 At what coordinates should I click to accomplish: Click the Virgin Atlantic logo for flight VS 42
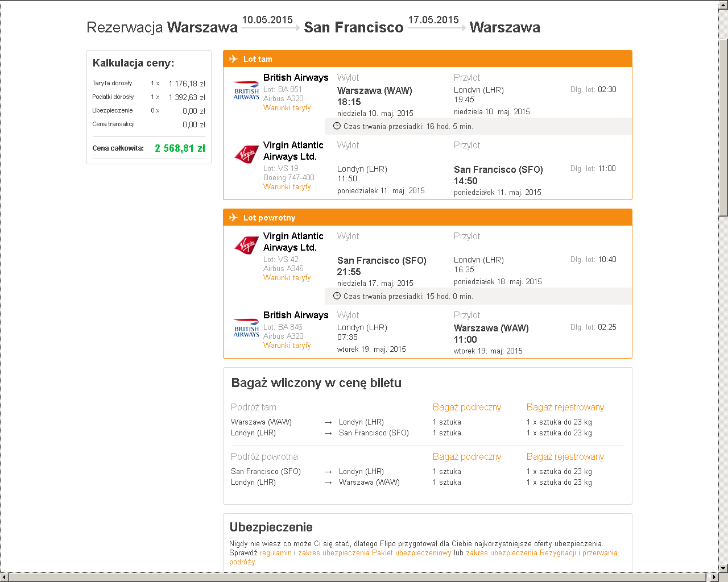click(x=246, y=245)
